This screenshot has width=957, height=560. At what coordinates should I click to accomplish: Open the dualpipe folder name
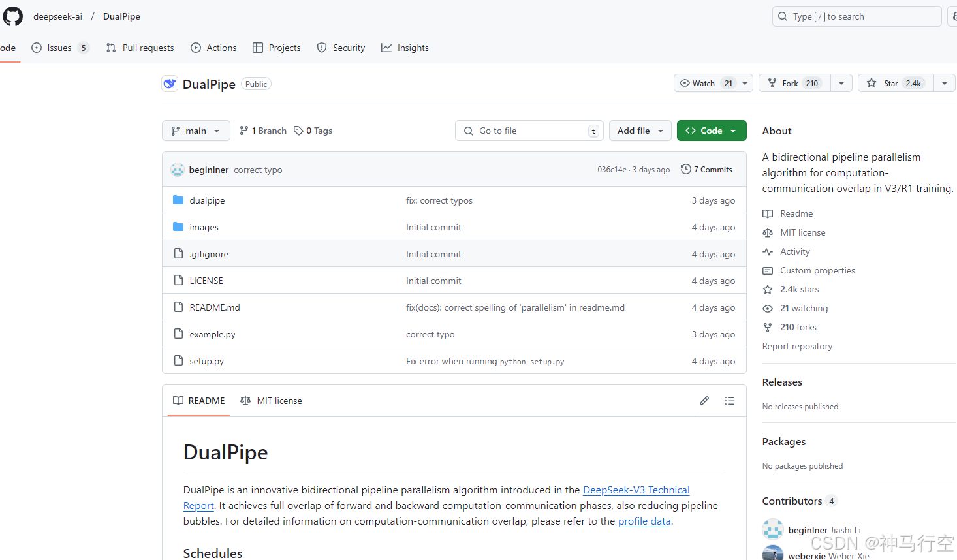click(207, 200)
